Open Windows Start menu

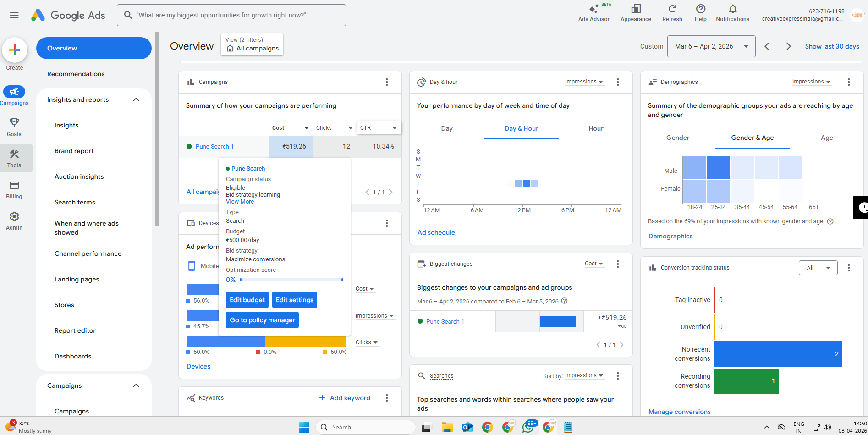[304, 427]
